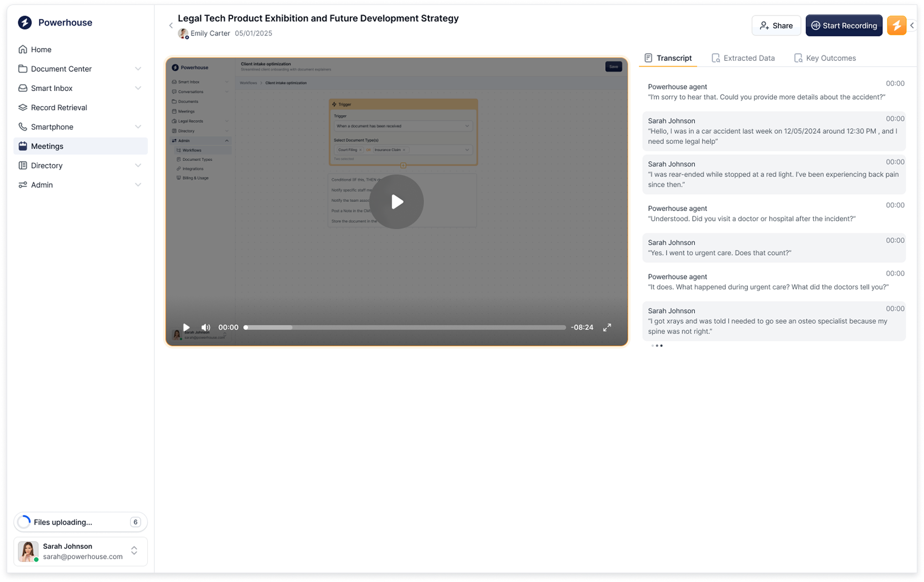Click the "I got xrays" transcript entry
The image size is (924, 582).
(x=774, y=321)
